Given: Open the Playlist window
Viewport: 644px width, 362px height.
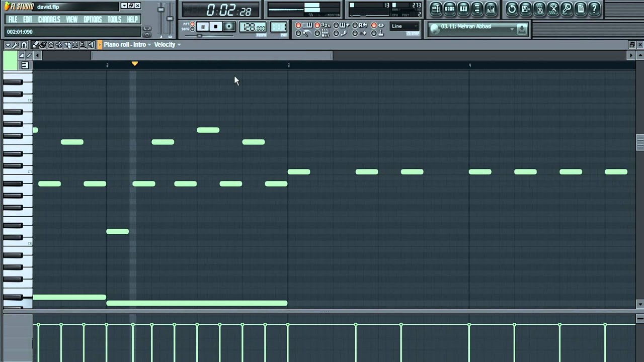Looking at the screenshot, I should point(436,8).
